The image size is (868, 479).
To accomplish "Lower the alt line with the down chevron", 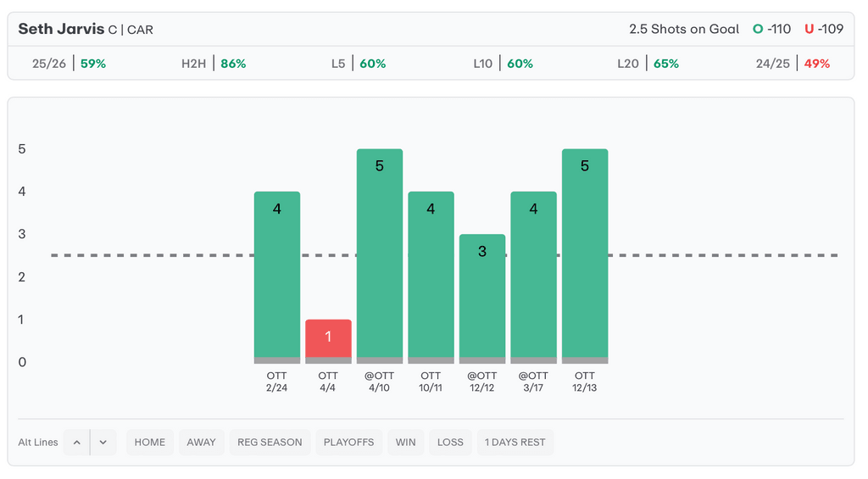I will click(x=103, y=443).
